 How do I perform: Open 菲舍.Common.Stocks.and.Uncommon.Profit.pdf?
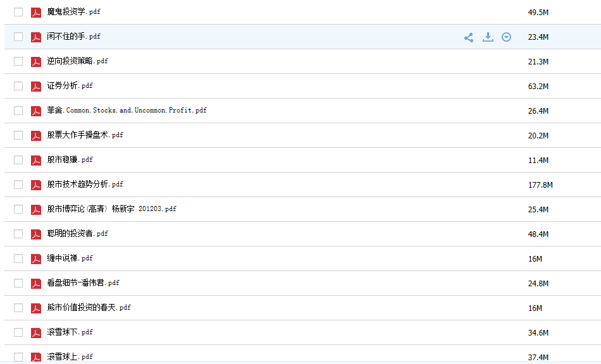point(127,111)
